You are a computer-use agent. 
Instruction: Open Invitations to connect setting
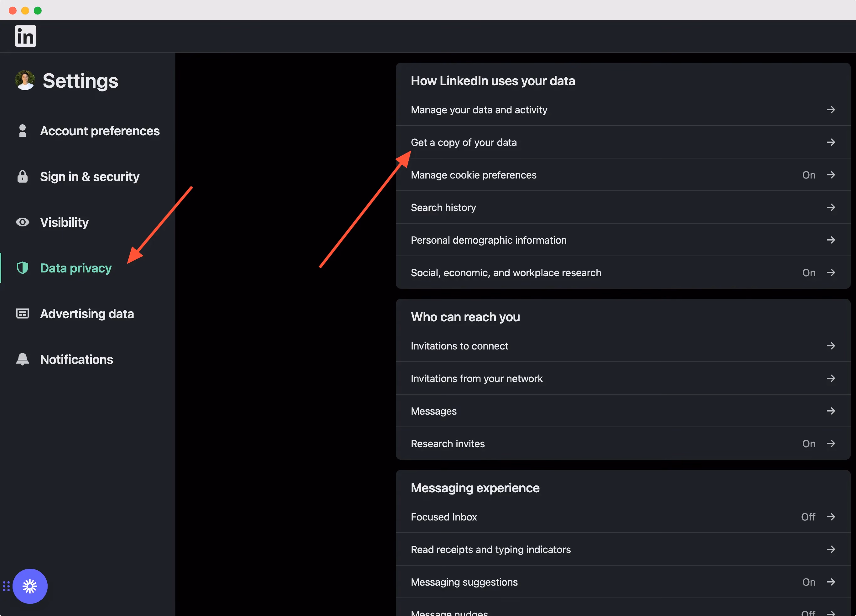tap(623, 346)
